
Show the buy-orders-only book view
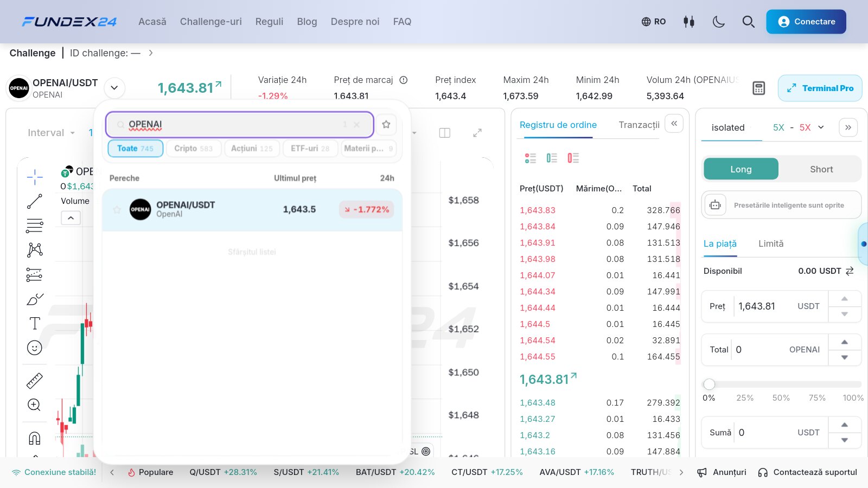[x=552, y=158]
